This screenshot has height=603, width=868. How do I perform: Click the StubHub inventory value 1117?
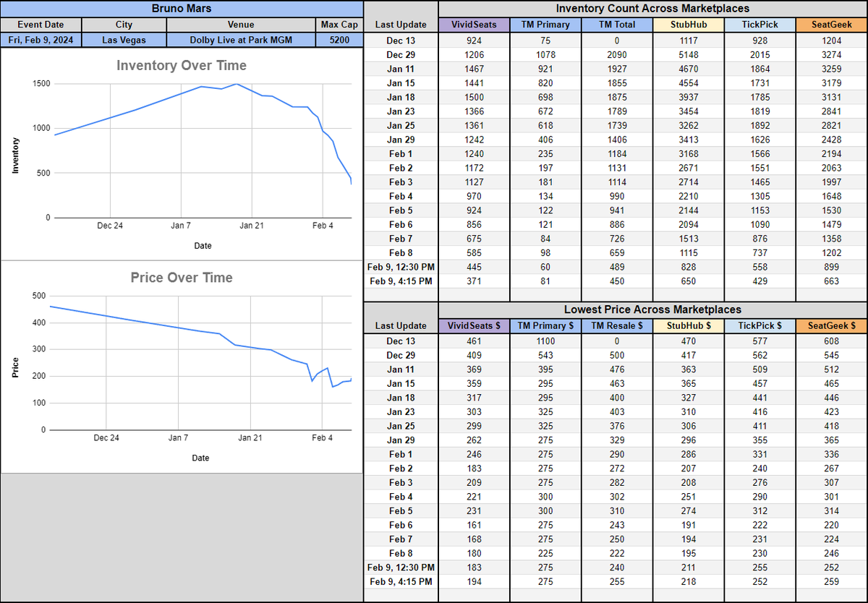pyautogui.click(x=688, y=41)
